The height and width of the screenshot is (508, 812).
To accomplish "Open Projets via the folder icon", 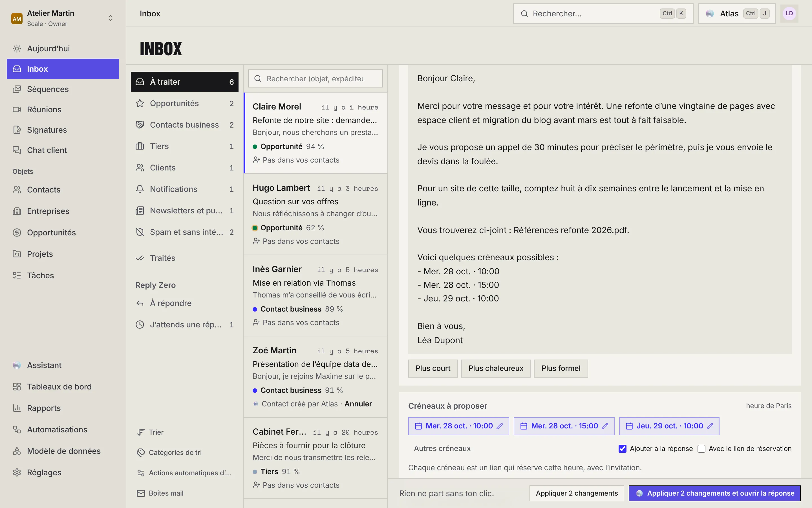I will click(17, 254).
